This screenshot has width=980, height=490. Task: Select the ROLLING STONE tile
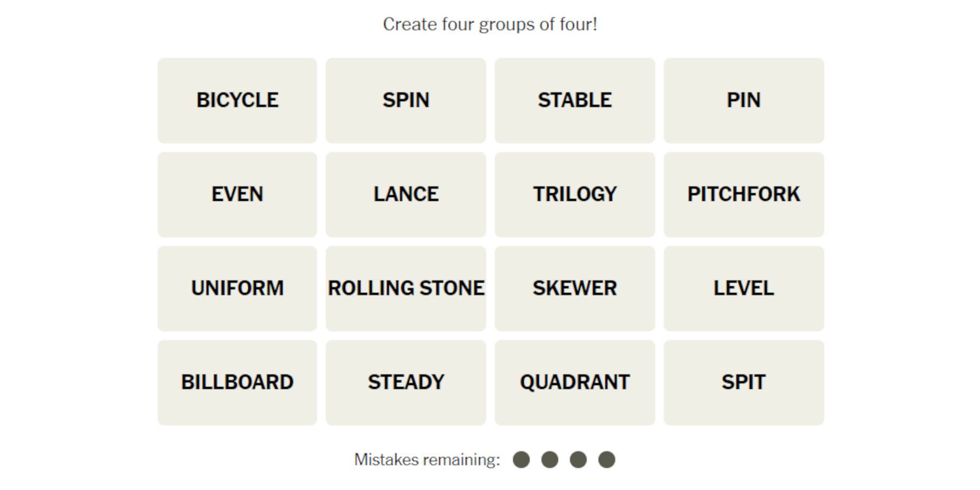coord(406,289)
